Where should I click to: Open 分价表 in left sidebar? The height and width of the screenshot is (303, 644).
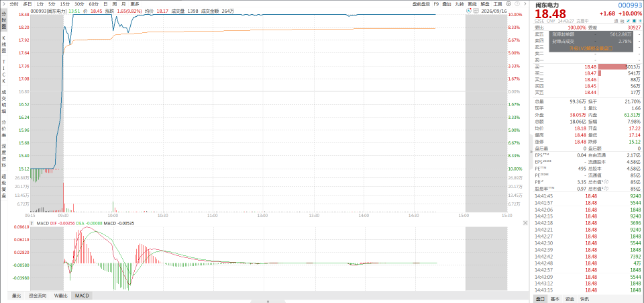pyautogui.click(x=4, y=129)
